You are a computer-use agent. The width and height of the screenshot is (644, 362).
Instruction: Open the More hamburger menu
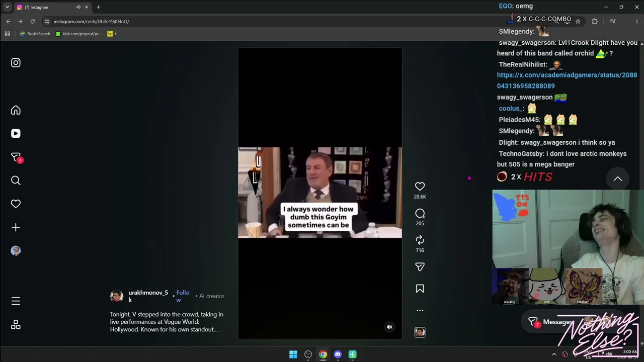tap(16, 301)
